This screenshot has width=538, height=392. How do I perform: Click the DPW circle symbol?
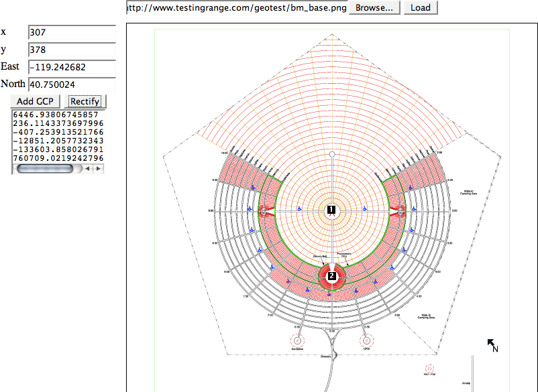[366, 339]
